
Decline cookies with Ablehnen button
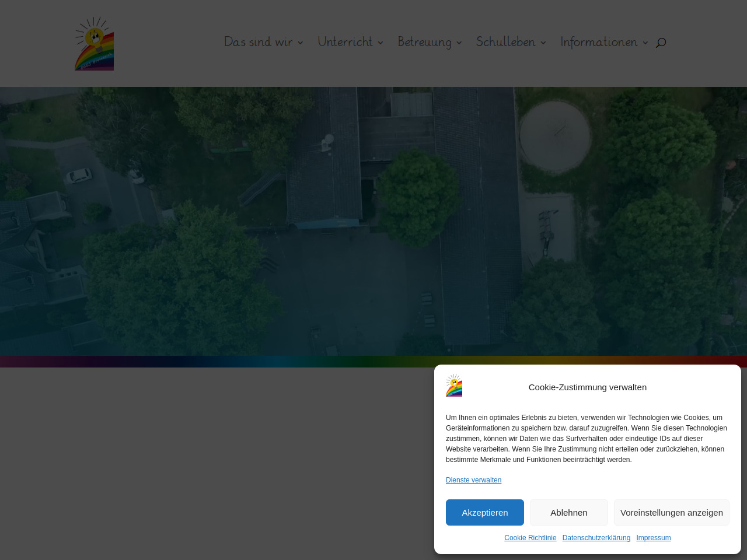pos(568,512)
